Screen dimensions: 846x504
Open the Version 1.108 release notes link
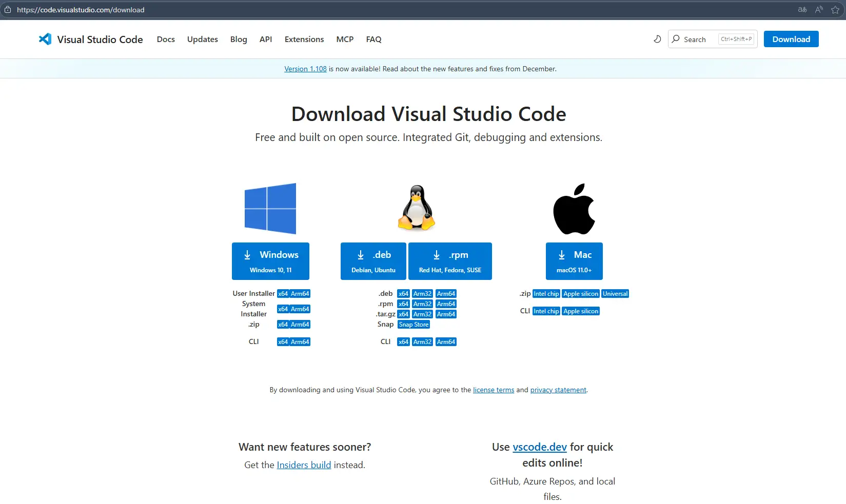[x=305, y=68]
